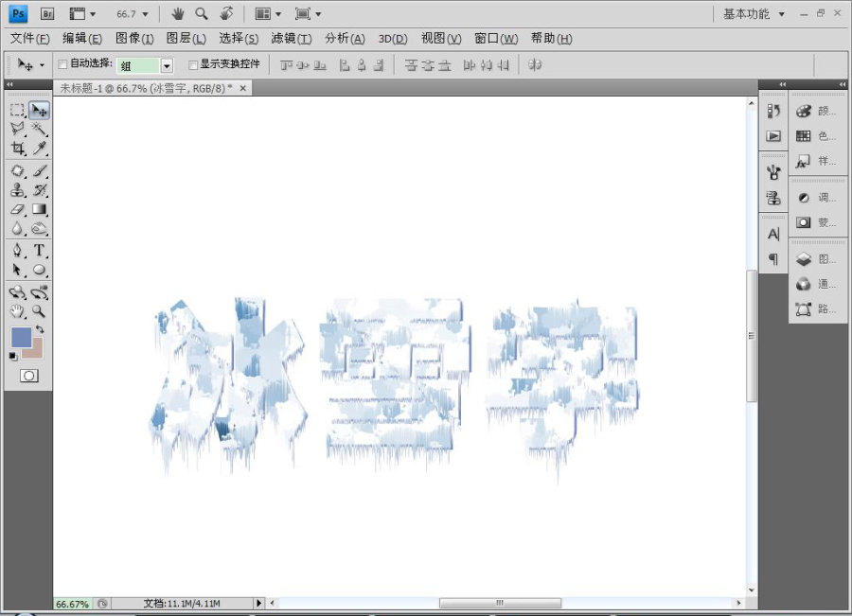Launch Bridge from the Br icon
Image resolution: width=852 pixels, height=616 pixels.
pyautogui.click(x=47, y=13)
